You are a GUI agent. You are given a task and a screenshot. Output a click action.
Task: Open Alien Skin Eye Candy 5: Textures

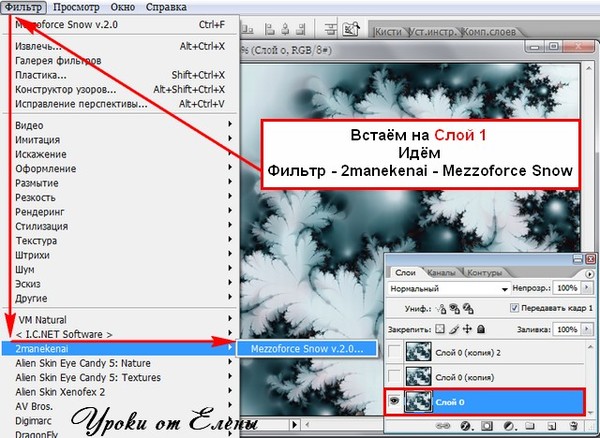click(x=121, y=377)
